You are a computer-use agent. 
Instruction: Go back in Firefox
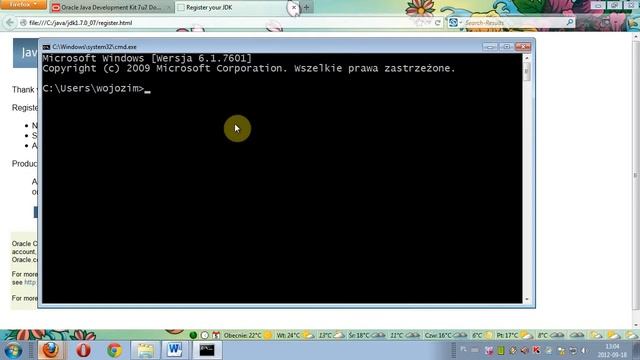(10, 22)
